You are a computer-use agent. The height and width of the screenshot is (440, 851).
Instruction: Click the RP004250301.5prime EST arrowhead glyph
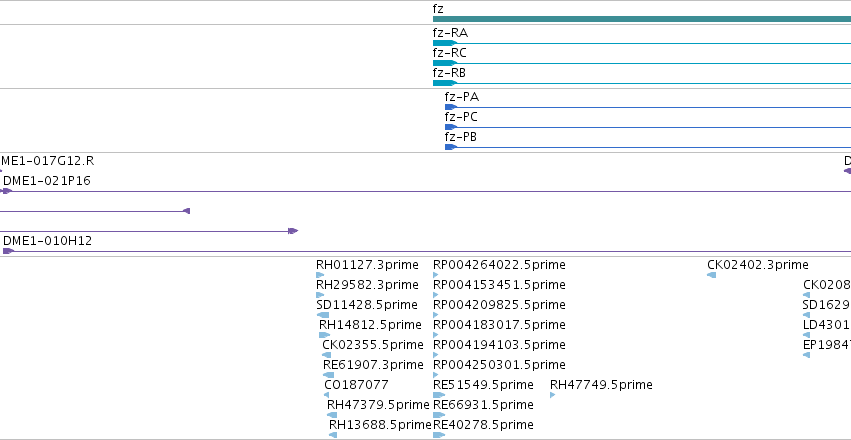(435, 375)
